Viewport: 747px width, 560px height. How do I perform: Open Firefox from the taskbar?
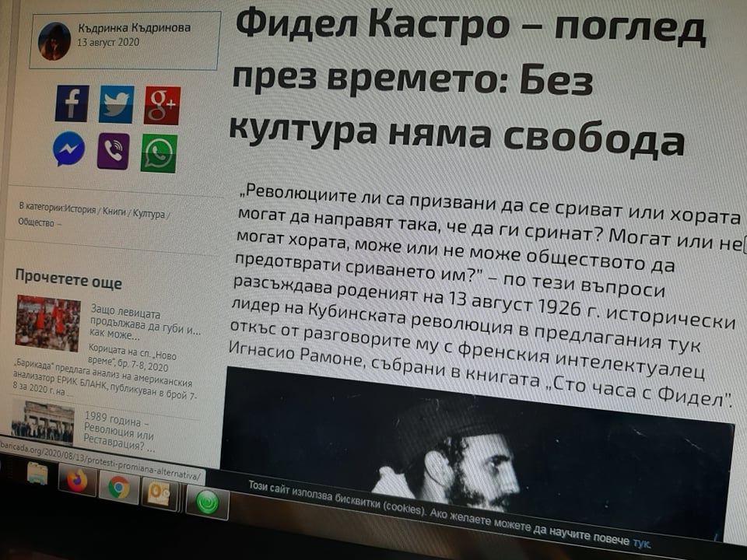(77, 481)
